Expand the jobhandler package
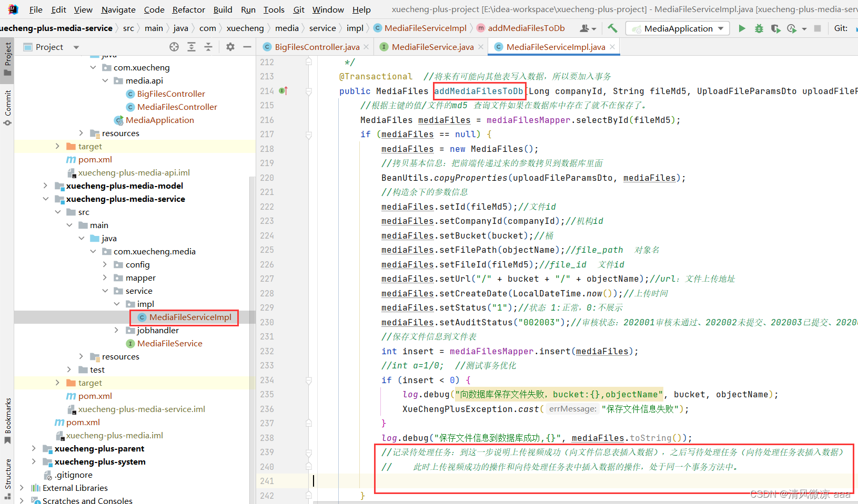This screenshot has width=858, height=504. coord(117,330)
